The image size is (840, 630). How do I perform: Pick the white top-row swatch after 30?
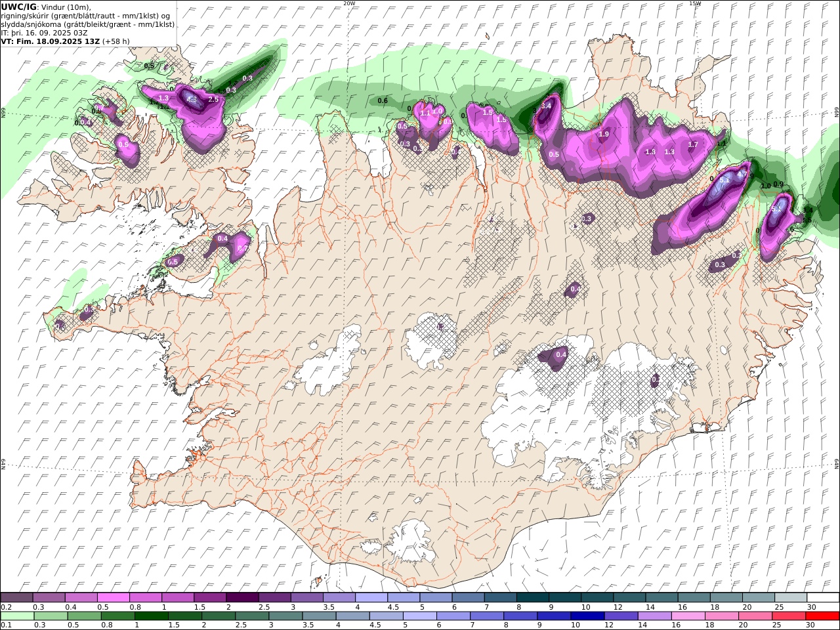coord(823,597)
